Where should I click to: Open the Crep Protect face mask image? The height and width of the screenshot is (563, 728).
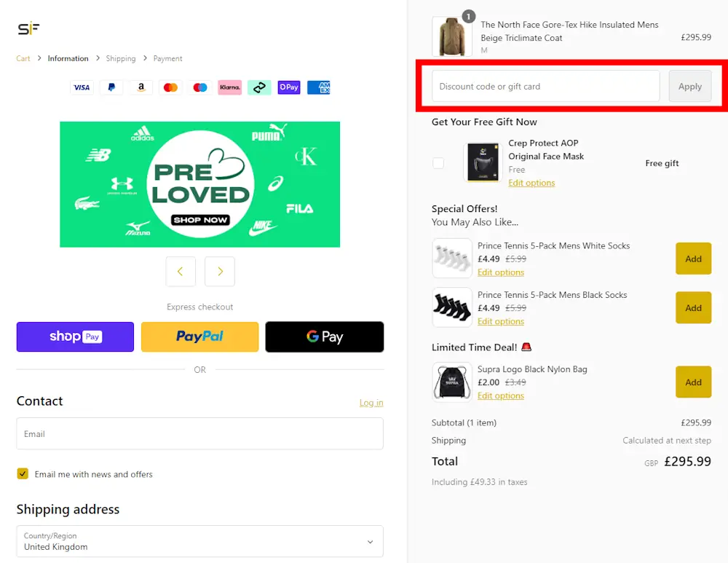click(483, 162)
